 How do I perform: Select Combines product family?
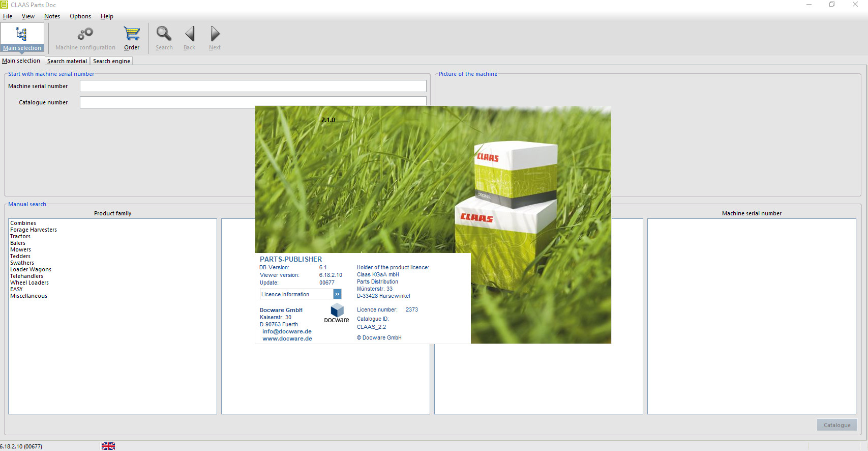click(x=23, y=223)
